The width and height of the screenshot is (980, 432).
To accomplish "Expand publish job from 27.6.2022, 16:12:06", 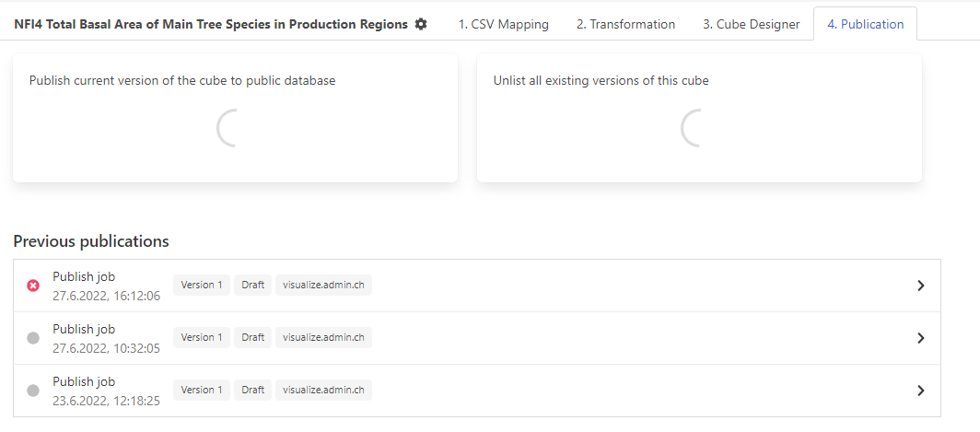I will tap(920, 286).
